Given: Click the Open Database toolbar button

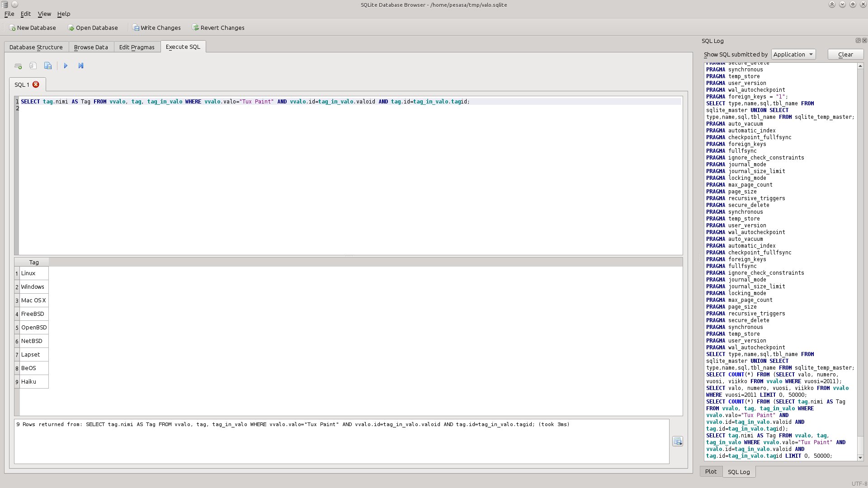Looking at the screenshot, I should (93, 28).
